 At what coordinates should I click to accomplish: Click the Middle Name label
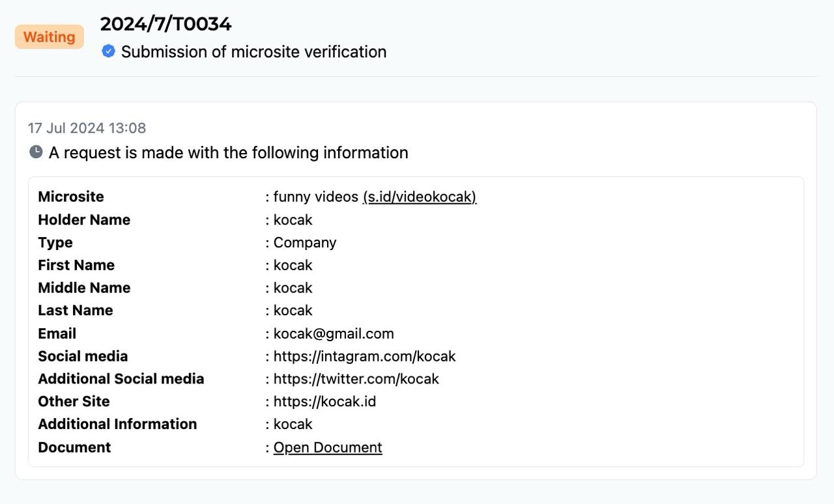tap(84, 288)
